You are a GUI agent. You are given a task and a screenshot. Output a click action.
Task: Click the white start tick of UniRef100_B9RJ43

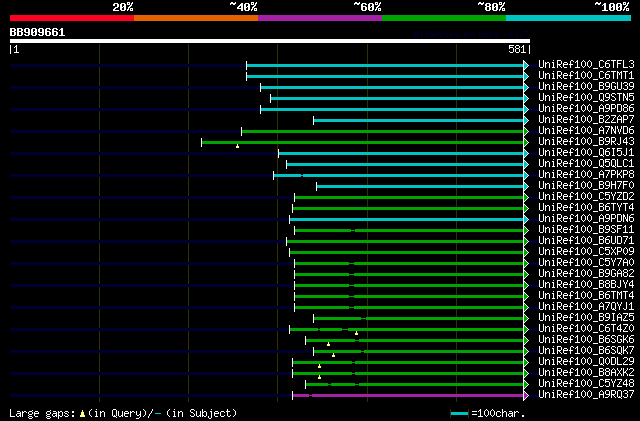[202, 143]
